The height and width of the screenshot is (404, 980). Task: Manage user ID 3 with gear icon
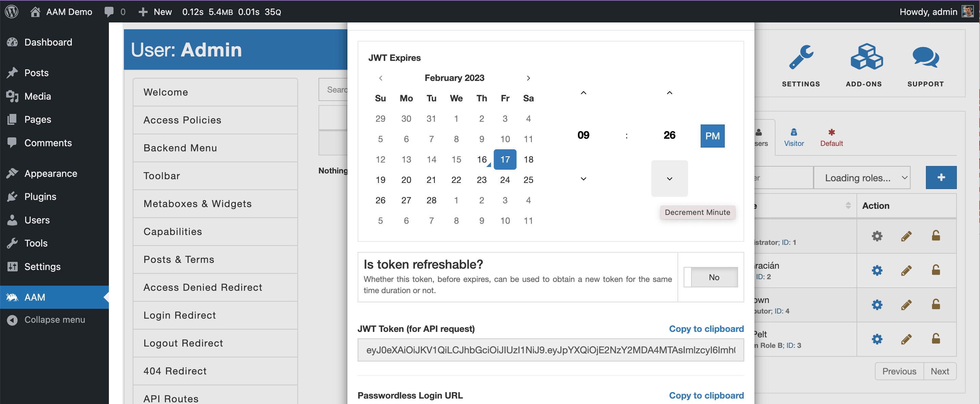tap(877, 339)
